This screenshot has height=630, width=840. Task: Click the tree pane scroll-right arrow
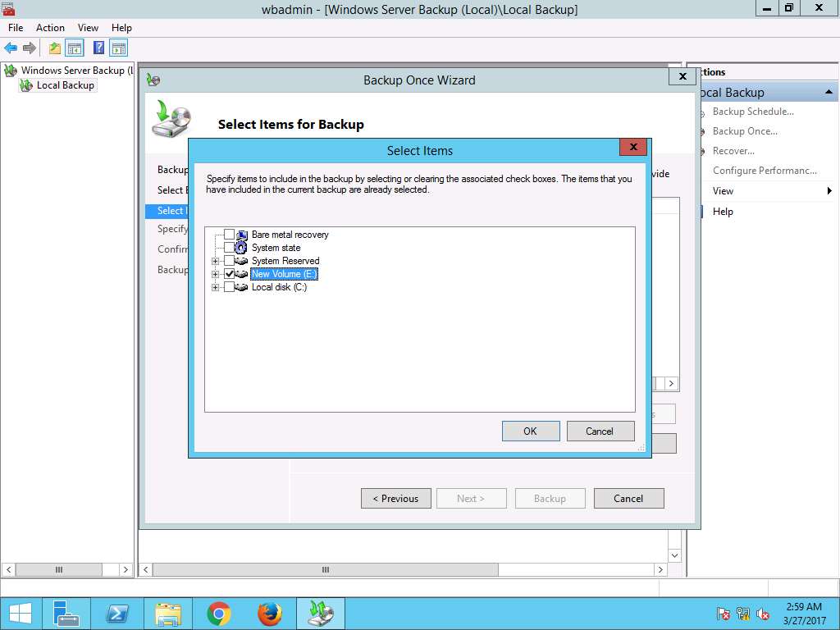click(x=126, y=569)
